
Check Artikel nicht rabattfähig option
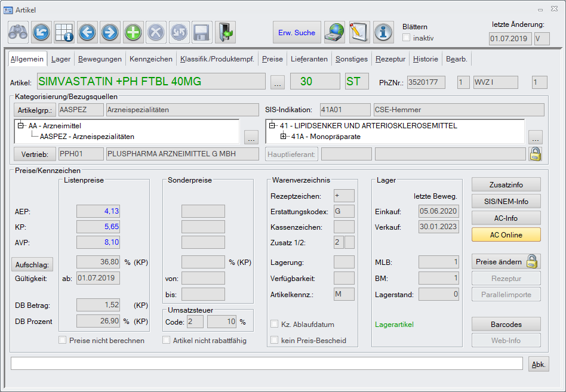click(167, 340)
